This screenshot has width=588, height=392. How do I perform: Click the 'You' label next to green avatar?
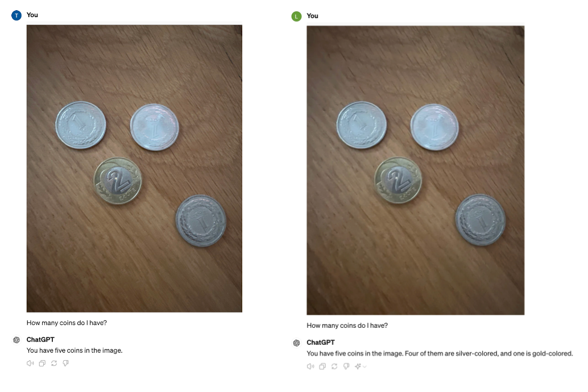pyautogui.click(x=312, y=16)
